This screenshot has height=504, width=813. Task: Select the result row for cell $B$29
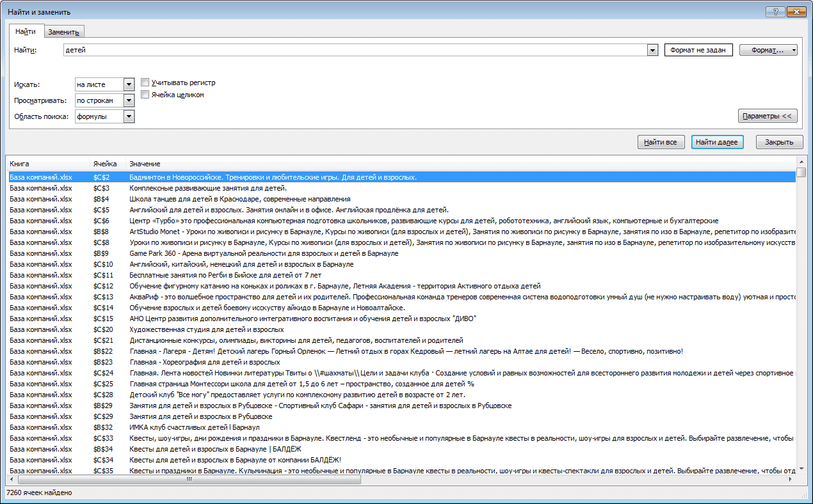click(x=401, y=406)
